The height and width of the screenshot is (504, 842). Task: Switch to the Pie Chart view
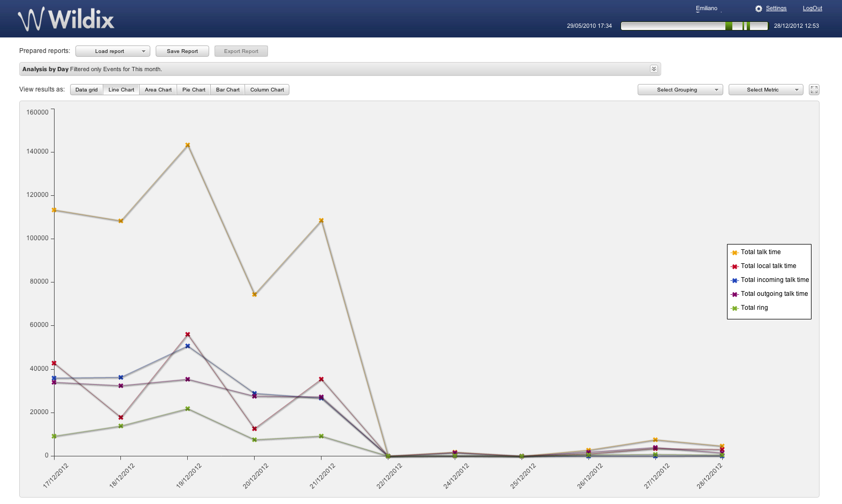194,90
